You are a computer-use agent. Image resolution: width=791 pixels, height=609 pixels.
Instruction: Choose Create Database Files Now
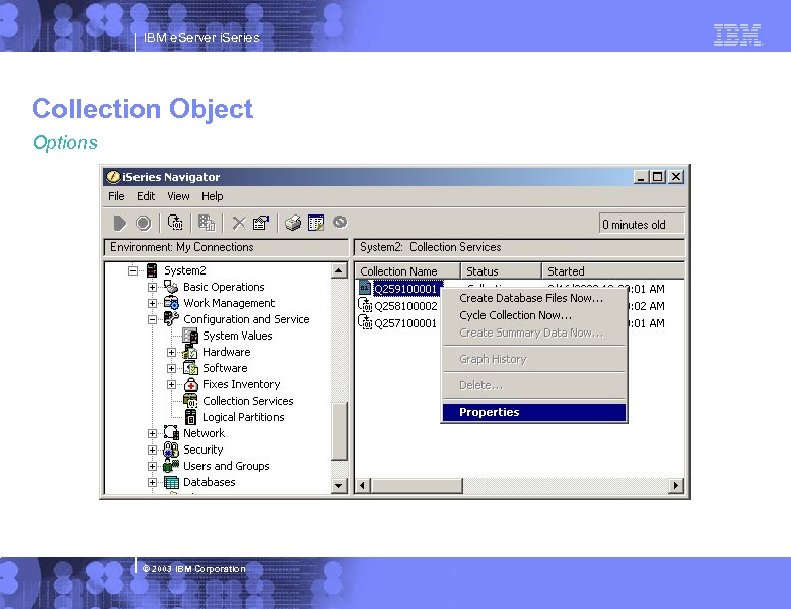[534, 298]
